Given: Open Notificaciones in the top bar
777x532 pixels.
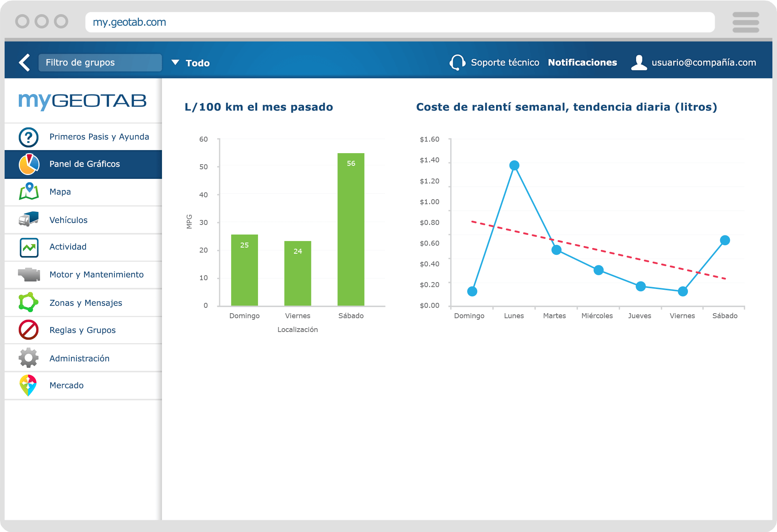Looking at the screenshot, I should tap(583, 62).
